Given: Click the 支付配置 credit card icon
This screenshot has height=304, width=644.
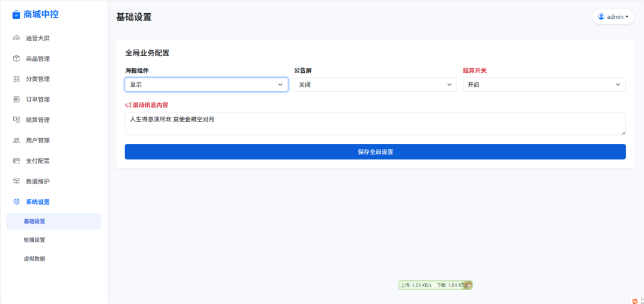Looking at the screenshot, I should point(16,161).
